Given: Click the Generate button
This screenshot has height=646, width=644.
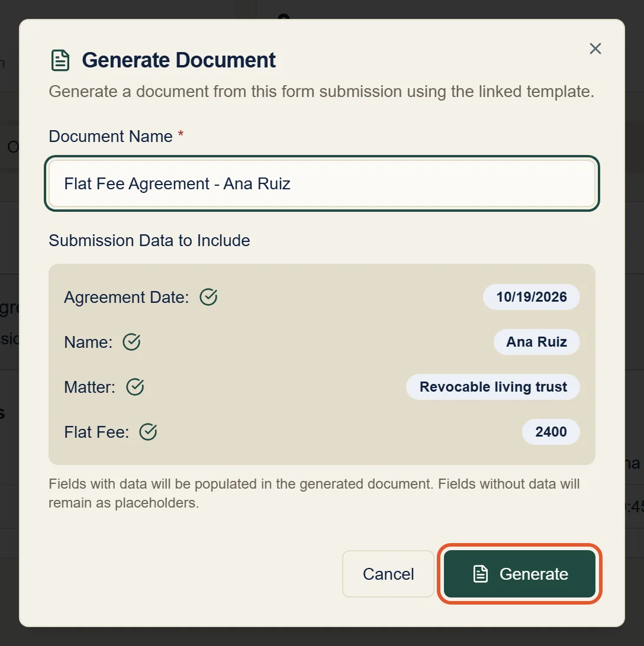Looking at the screenshot, I should point(520,573).
